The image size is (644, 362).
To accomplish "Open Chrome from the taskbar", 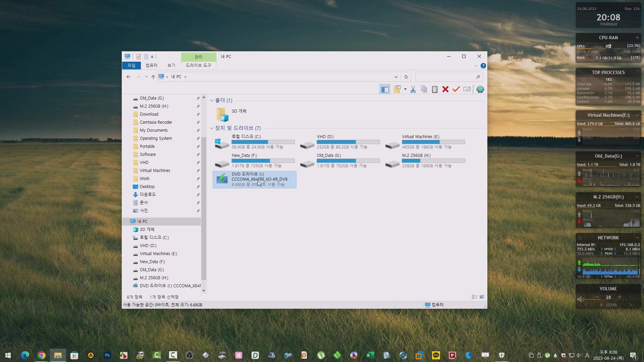I will 42,355.
